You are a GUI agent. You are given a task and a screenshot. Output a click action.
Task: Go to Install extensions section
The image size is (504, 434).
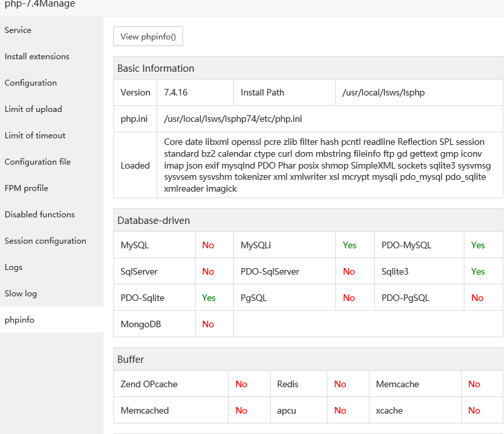click(x=37, y=57)
